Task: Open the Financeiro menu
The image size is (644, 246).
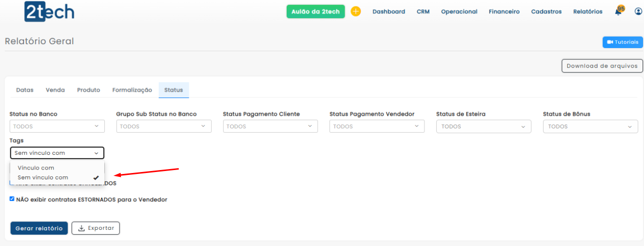Action: coord(504,12)
